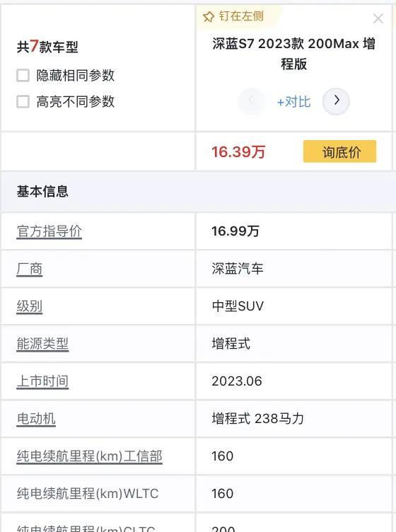Viewport: 396px width, 532px height.
Task: Click the 深蓝S7 2023款 200Max model title
Action: click(293, 54)
